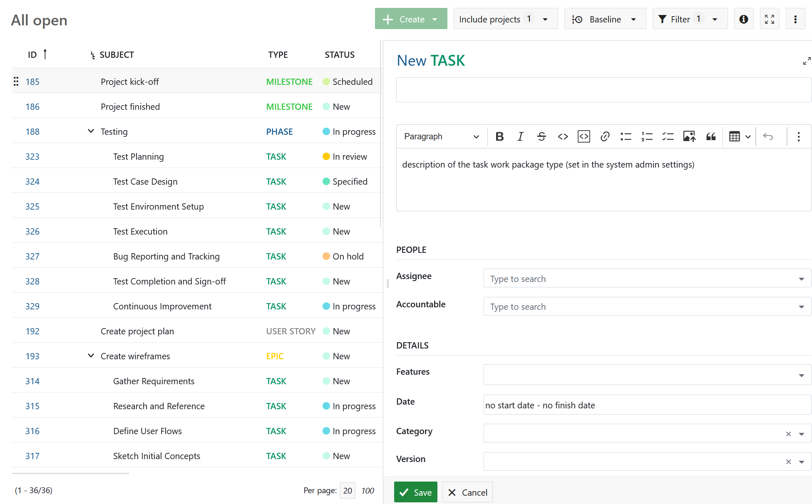Insert a block quote
This screenshot has height=504, width=812.
[711, 136]
